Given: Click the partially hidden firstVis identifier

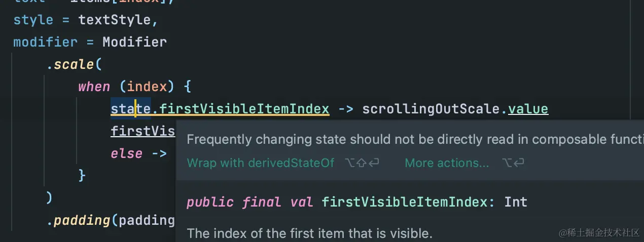Looking at the screenshot, I should [x=142, y=131].
